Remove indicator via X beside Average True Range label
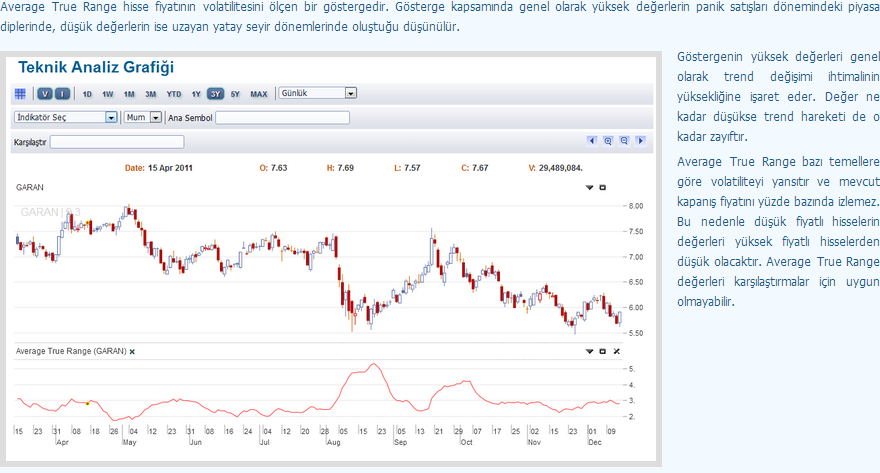880x473 pixels. pyautogui.click(x=132, y=352)
